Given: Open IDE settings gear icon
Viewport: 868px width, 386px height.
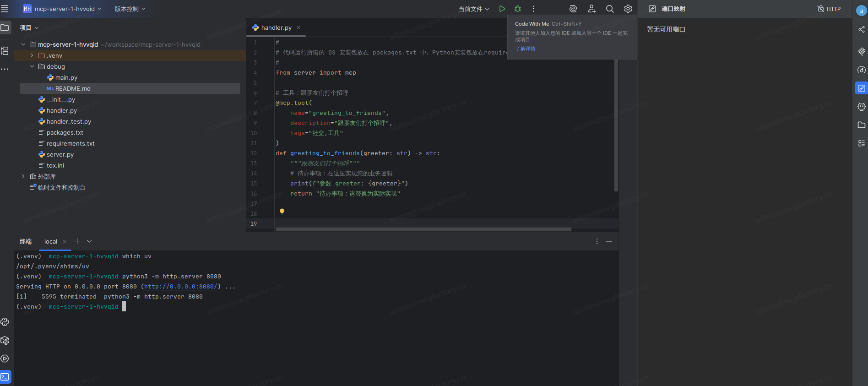Looking at the screenshot, I should [x=628, y=9].
